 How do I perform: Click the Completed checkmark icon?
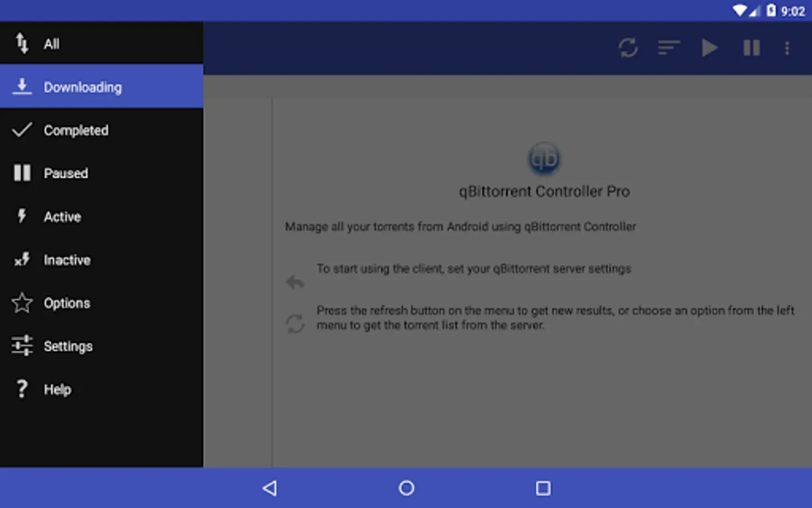point(22,130)
